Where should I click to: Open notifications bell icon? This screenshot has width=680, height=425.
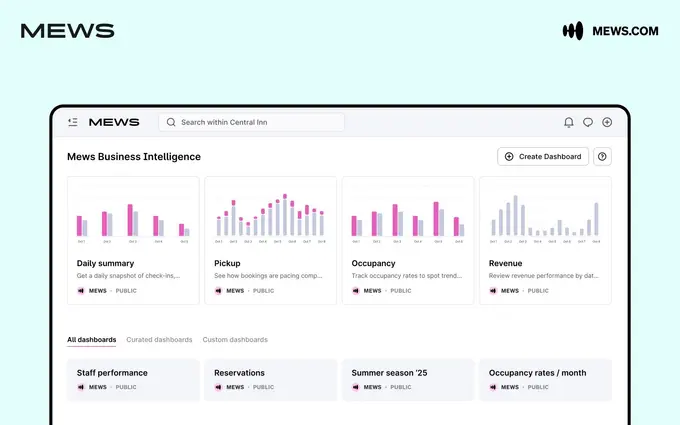pyautogui.click(x=569, y=122)
